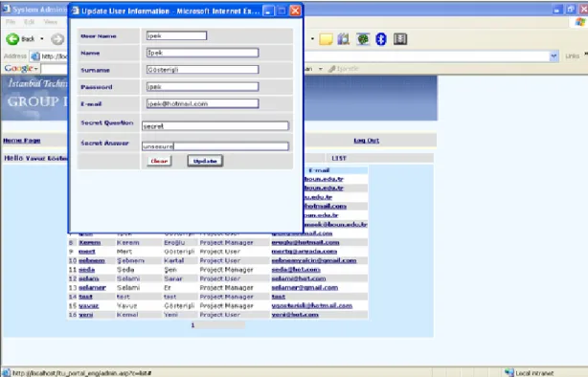
Task: Click Kerem's hotmail email link
Action: point(305,242)
